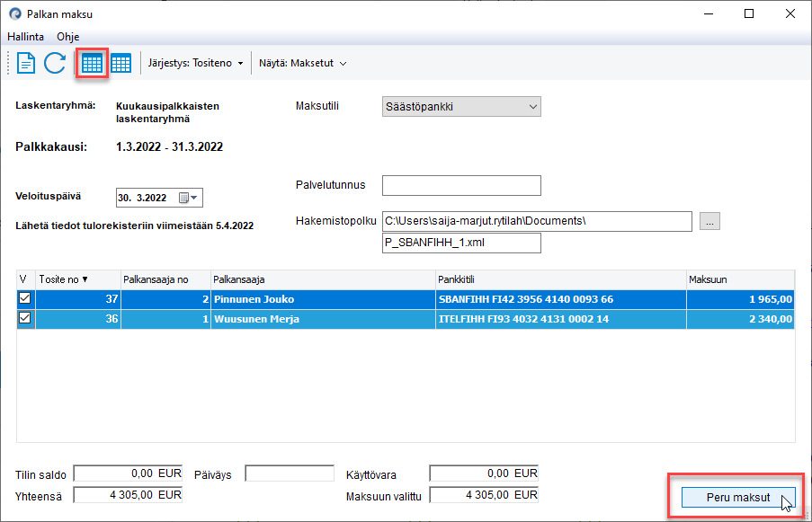Uncheck the checkbox for Pinnunen Jouko row
This screenshot has width=812, height=522.
(x=24, y=298)
